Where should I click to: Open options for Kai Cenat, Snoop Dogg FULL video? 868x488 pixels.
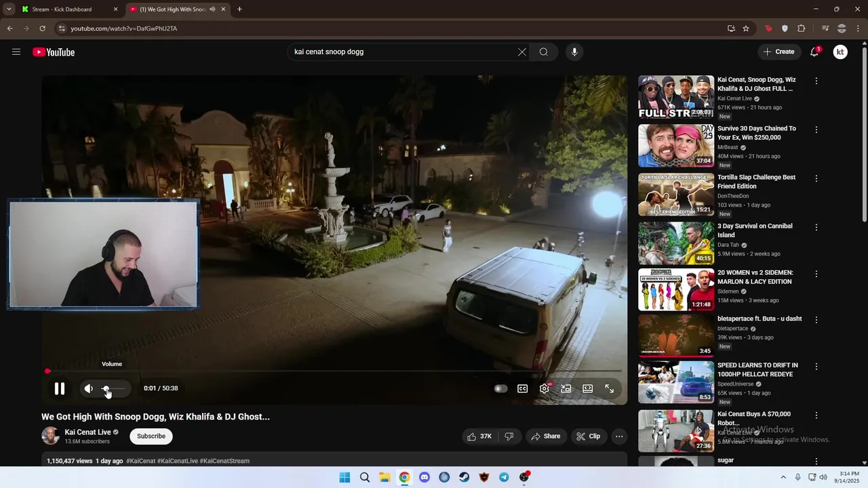click(x=816, y=81)
